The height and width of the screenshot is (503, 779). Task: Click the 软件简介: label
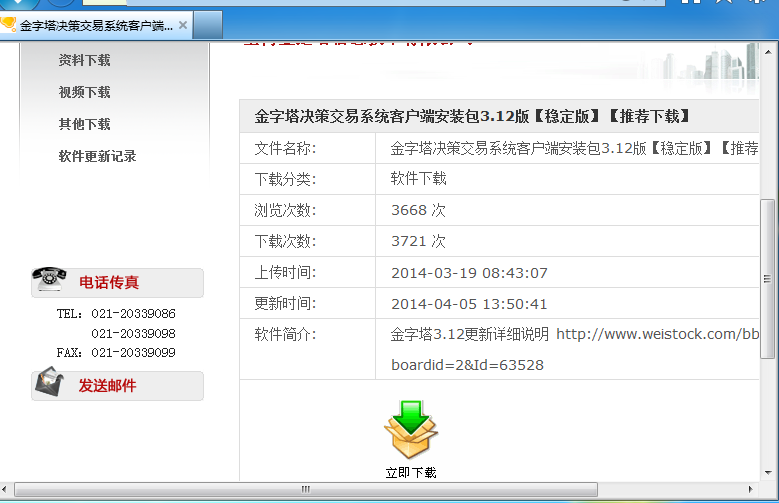pos(285,334)
